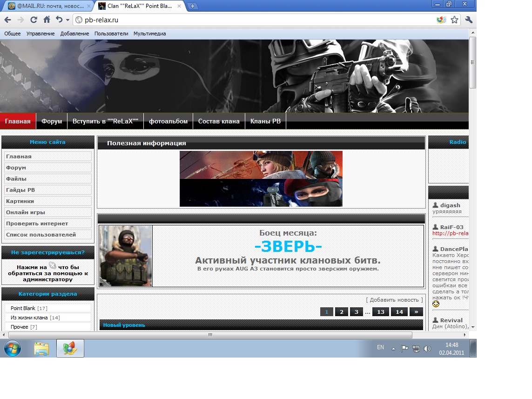
Task: Open the Мультимедиа menu
Action: tap(149, 34)
